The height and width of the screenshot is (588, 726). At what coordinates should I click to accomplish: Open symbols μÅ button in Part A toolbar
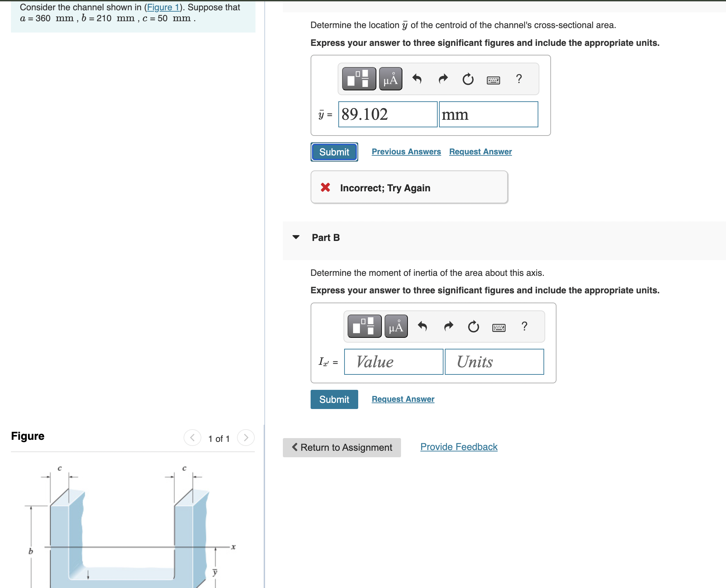click(x=391, y=79)
